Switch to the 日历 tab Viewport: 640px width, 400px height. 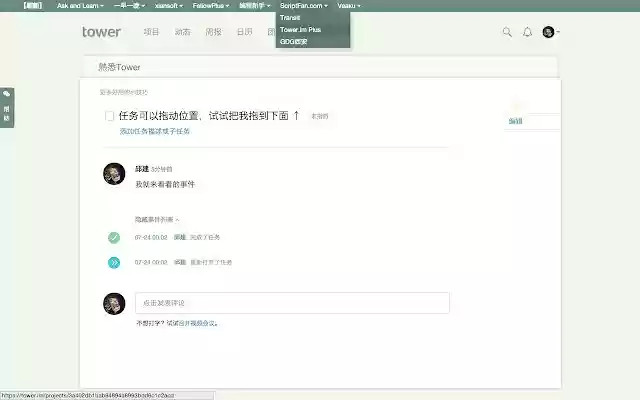(x=244, y=32)
